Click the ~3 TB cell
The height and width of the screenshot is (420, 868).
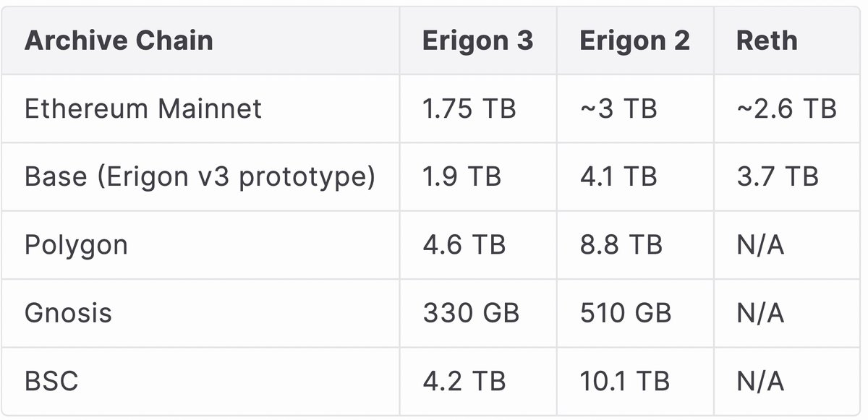point(618,108)
